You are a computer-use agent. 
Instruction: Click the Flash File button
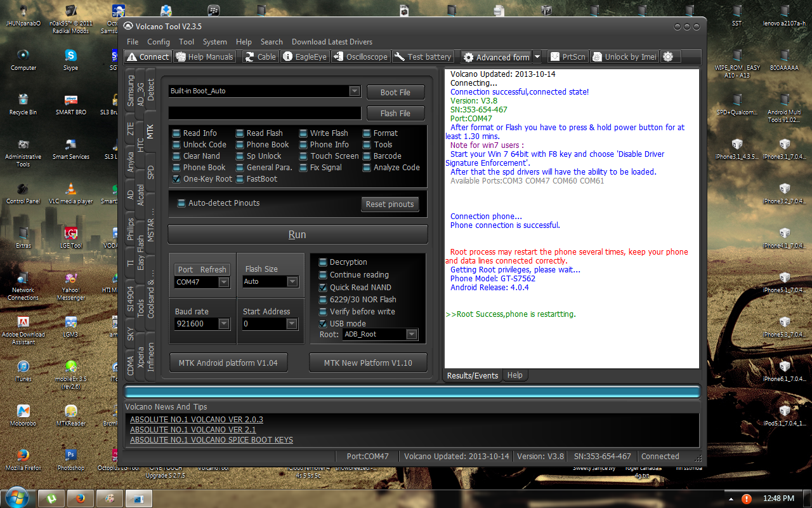[x=395, y=113]
